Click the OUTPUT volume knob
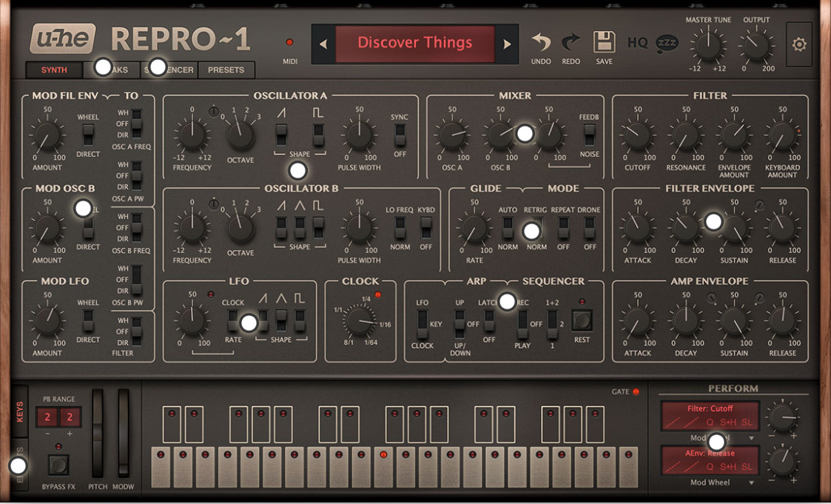The width and height of the screenshot is (831, 504). [x=756, y=45]
